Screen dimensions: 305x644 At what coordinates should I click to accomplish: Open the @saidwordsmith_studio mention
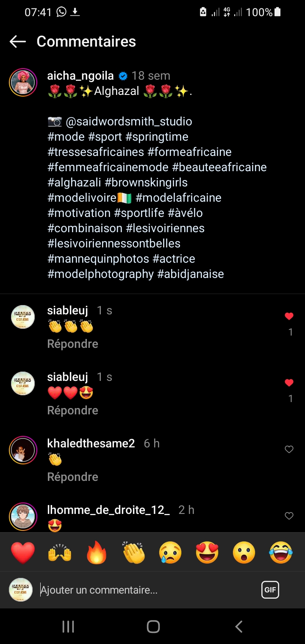(129, 122)
